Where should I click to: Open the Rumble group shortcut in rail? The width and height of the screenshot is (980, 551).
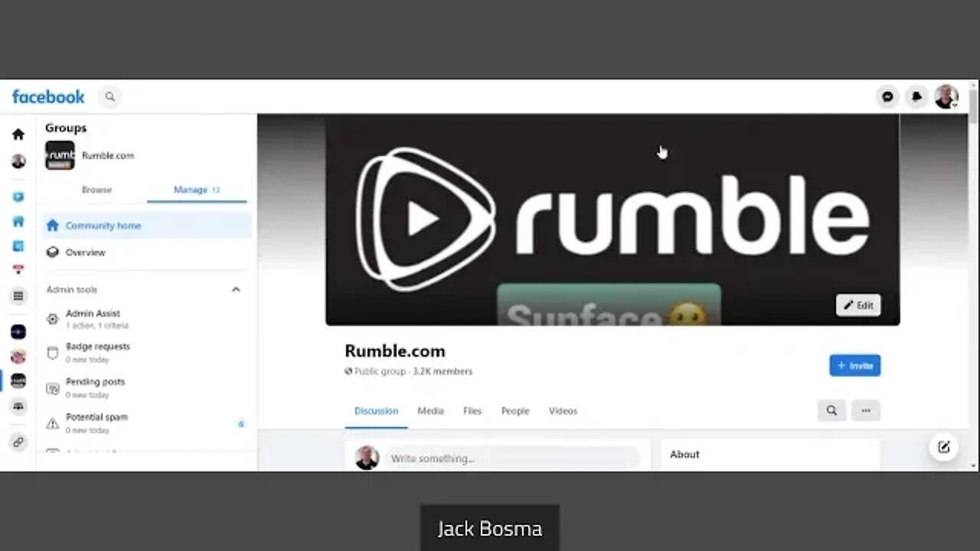click(x=18, y=381)
